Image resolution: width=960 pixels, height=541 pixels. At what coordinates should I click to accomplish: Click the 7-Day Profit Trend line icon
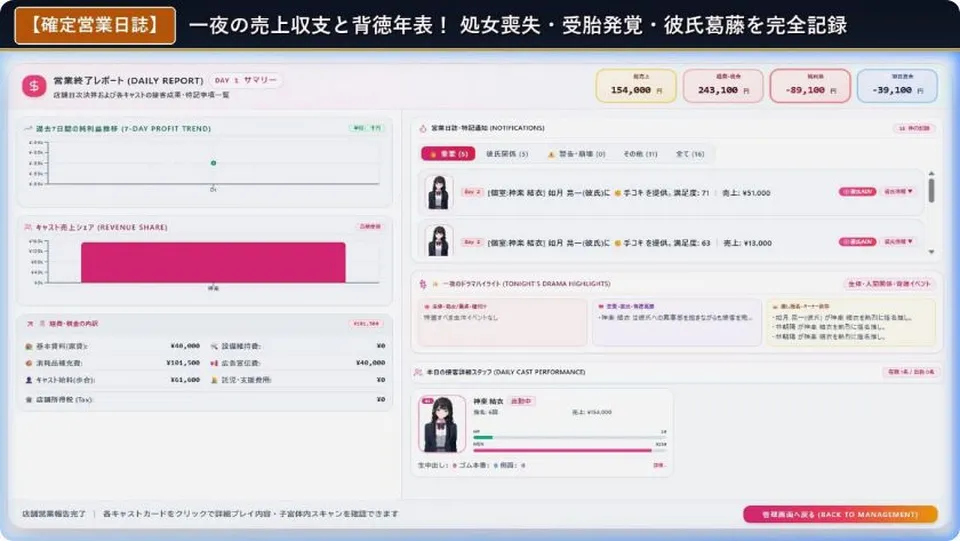click(28, 129)
